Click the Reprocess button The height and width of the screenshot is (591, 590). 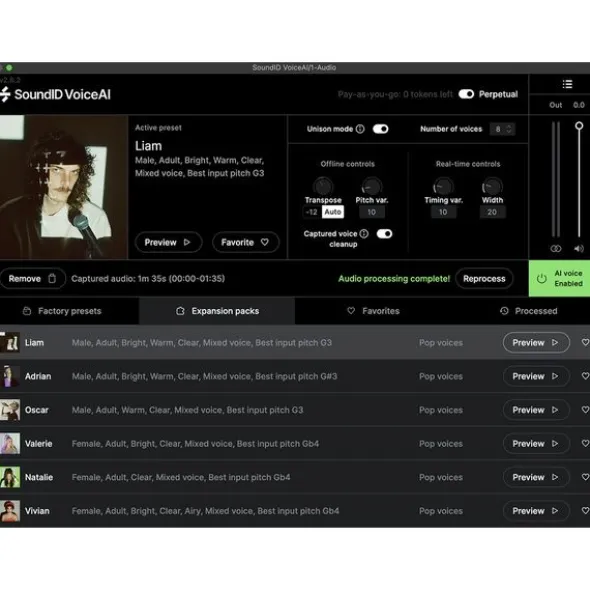point(484,279)
